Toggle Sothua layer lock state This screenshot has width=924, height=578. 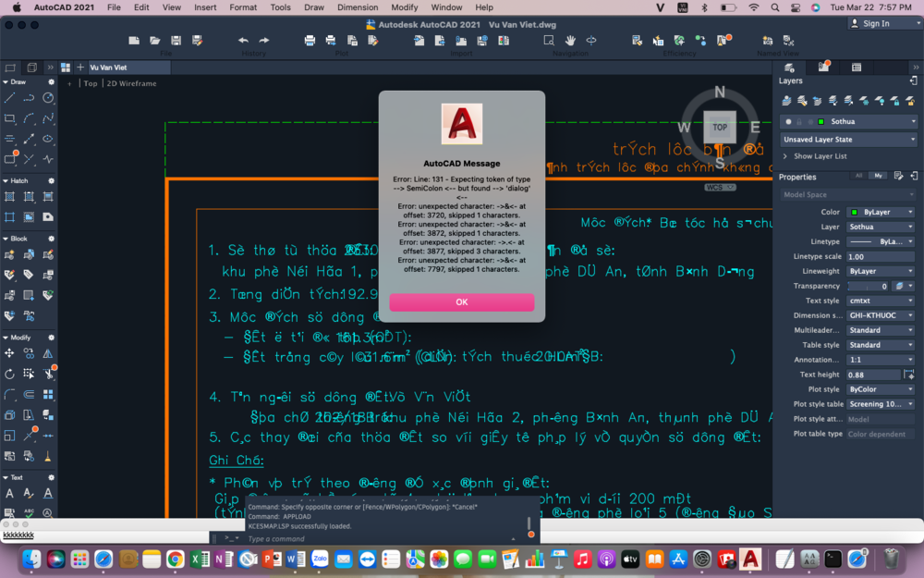(x=799, y=121)
